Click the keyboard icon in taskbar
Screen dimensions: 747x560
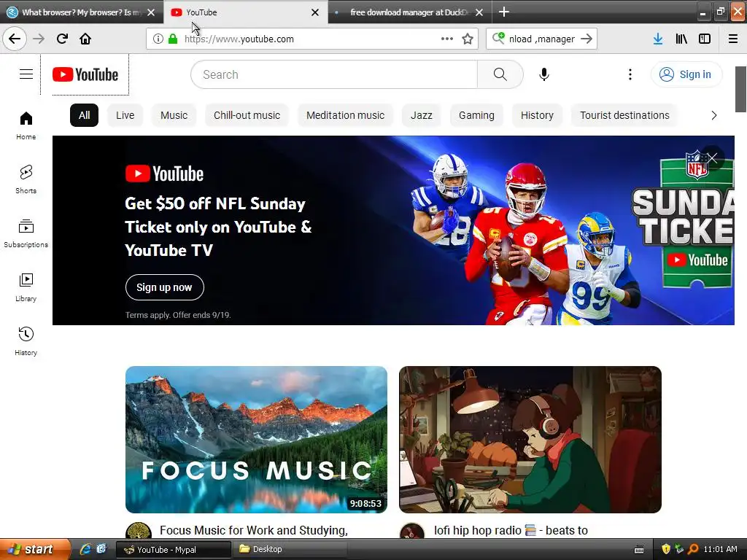pyautogui.click(x=639, y=550)
